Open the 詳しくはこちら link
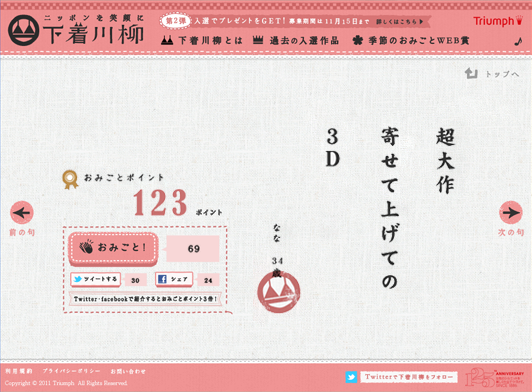 tap(400, 21)
